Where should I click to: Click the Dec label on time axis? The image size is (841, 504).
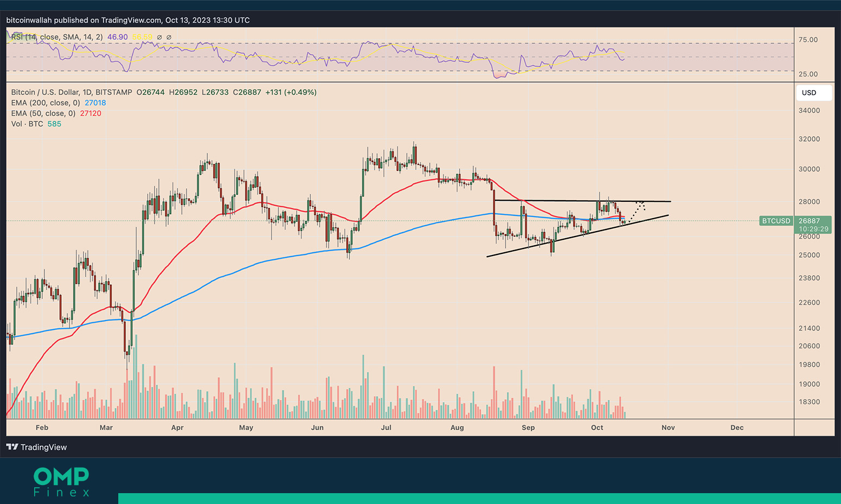coord(737,428)
